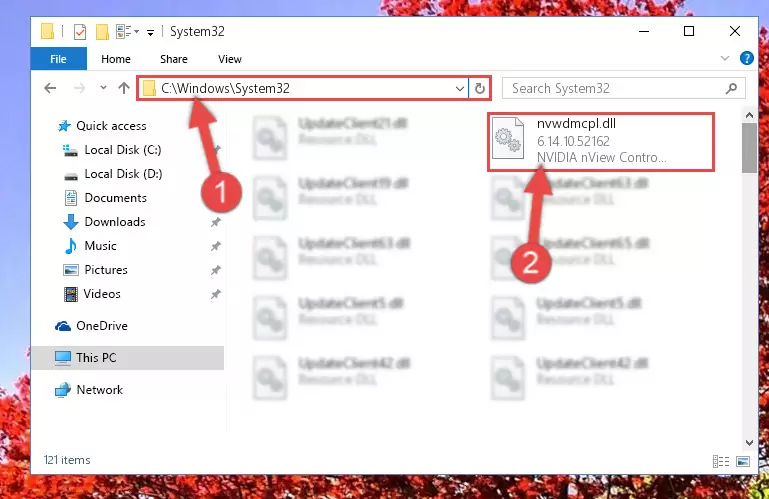Click the file list vertical scrollbar thumb

click(749, 148)
